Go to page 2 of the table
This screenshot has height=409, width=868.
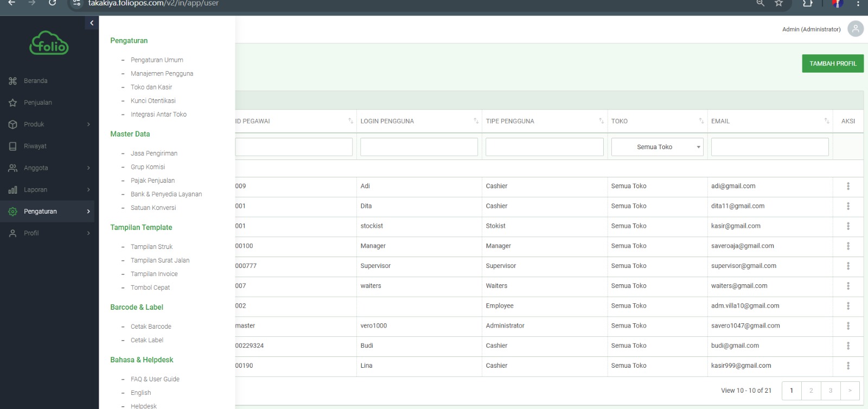pos(811,391)
